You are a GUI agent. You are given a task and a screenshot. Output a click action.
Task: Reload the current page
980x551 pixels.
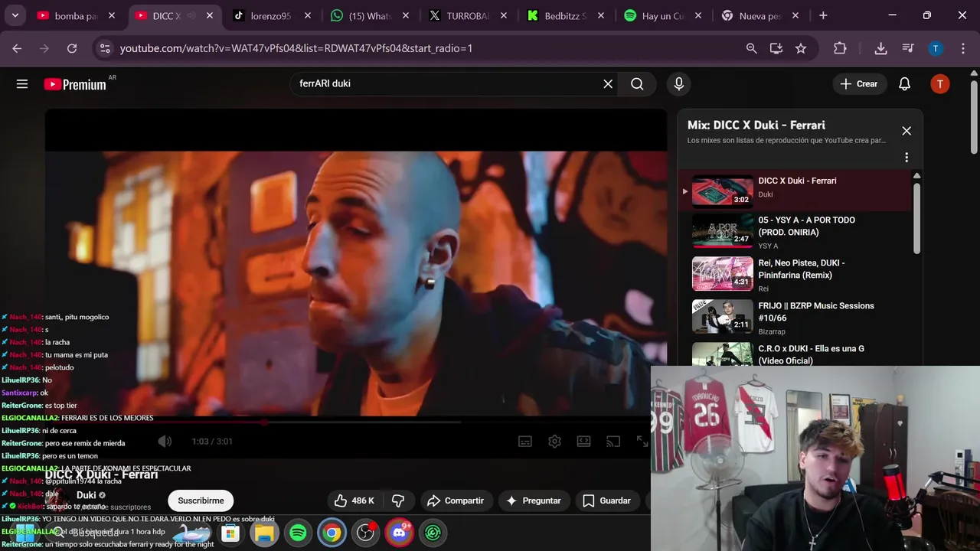(72, 48)
